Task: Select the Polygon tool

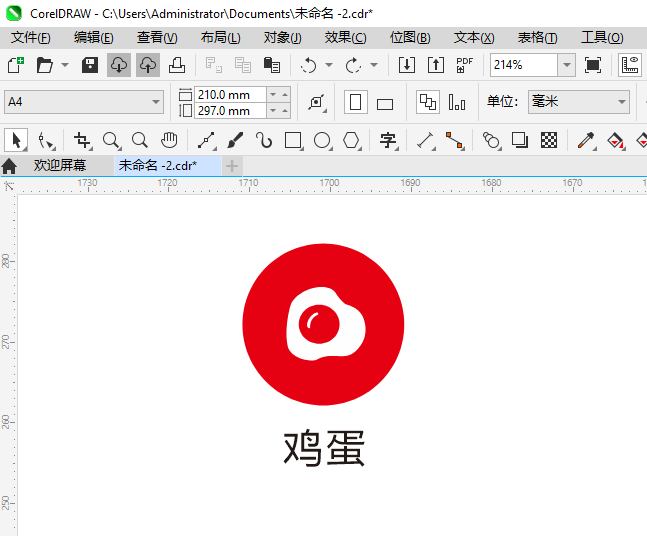Action: 352,141
